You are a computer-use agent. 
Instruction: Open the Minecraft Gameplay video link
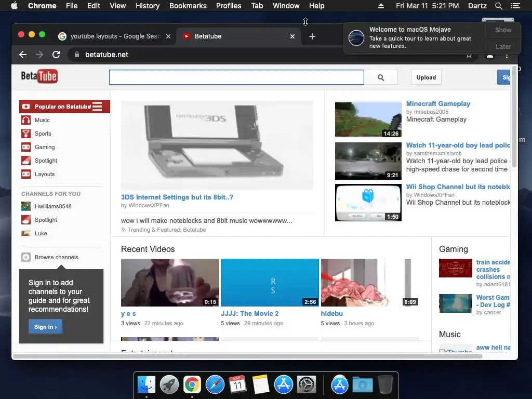point(438,103)
